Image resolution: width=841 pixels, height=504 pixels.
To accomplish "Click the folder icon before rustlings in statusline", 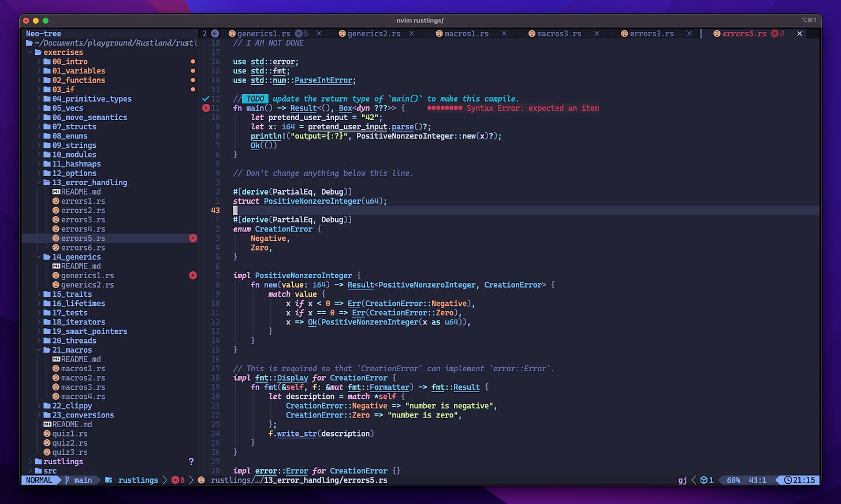I will click(109, 480).
